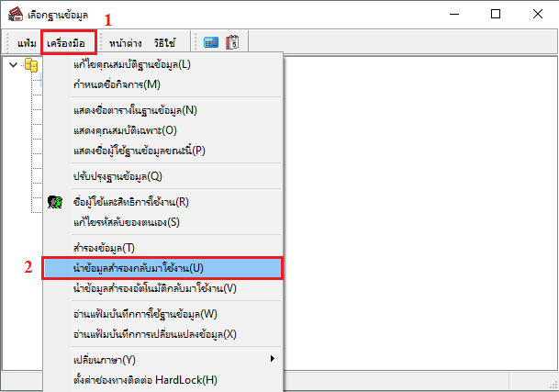Click the blue table view toolbar icon
This screenshot has width=559, height=392.
[x=209, y=42]
